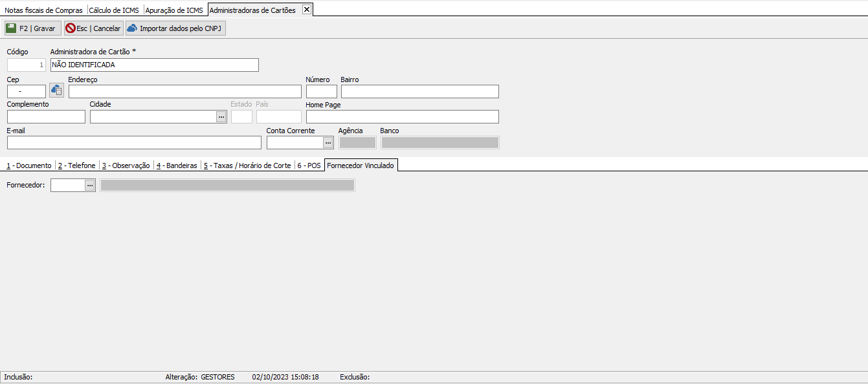This screenshot has height=384, width=868.
Task: Select the 2 - Telefone tab
Action: click(77, 165)
